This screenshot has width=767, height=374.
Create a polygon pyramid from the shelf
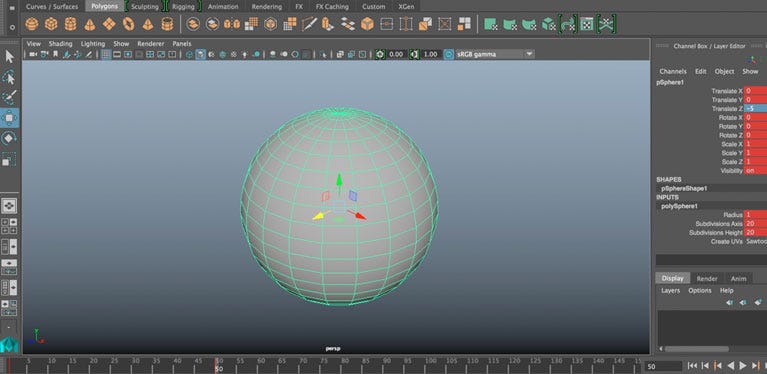[x=148, y=24]
